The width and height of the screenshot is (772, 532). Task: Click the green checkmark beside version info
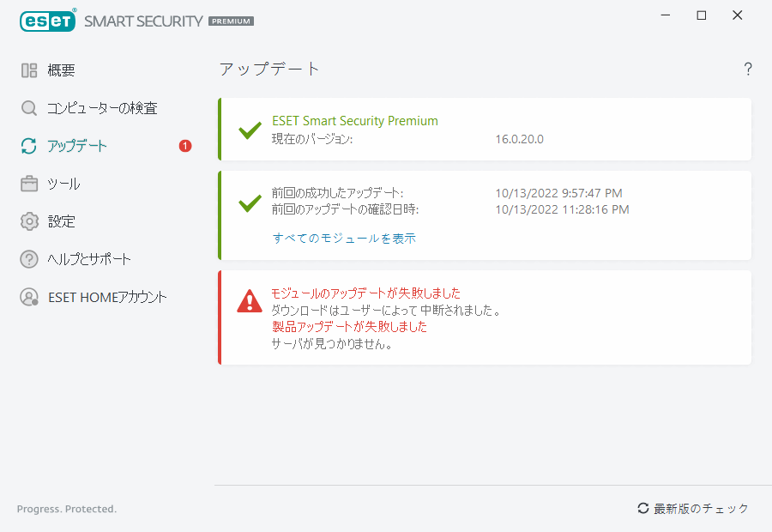tap(250, 130)
